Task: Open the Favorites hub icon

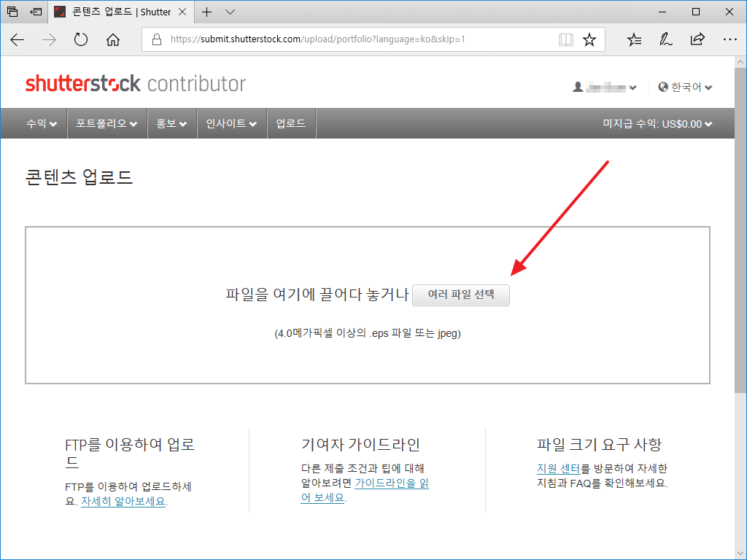Action: 635,39
